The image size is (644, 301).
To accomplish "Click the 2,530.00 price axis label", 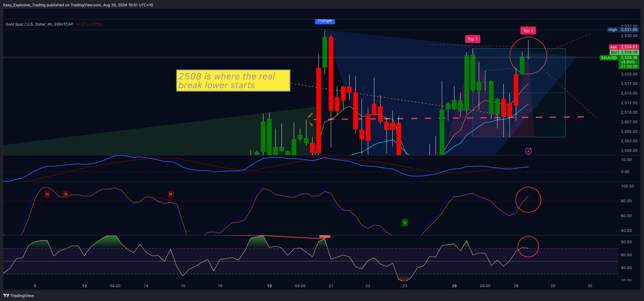I will pyautogui.click(x=629, y=36).
